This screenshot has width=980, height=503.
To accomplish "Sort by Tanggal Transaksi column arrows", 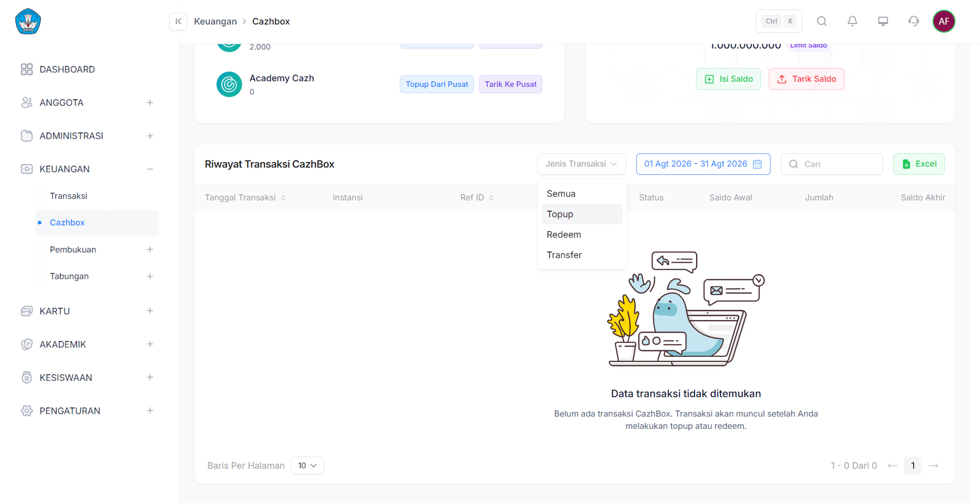I will click(284, 198).
